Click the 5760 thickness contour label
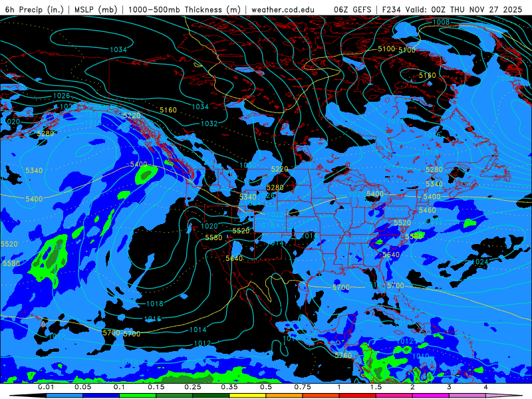Screen dimensions: 532x399 point(343,355)
